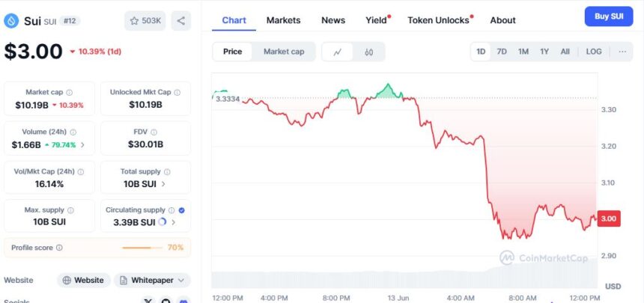Switch to candlestick chart view icon
The width and height of the screenshot is (644, 303).
click(x=369, y=52)
